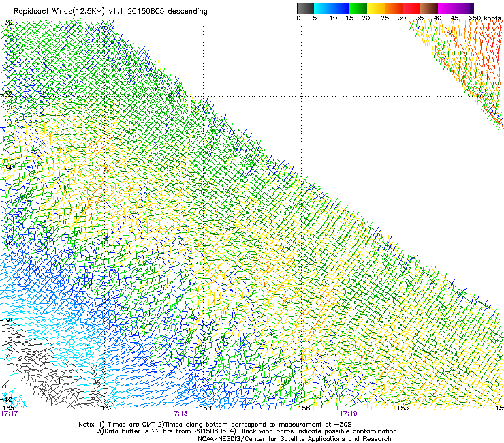Click the 'Data buffer is 22 hrs' note line
The width and height of the screenshot is (504, 443).
(247, 431)
